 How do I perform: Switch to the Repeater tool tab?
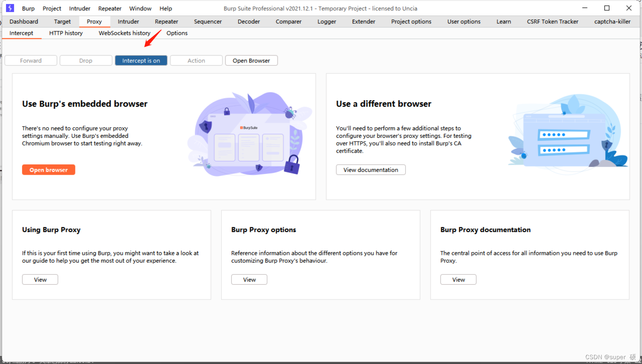167,22
